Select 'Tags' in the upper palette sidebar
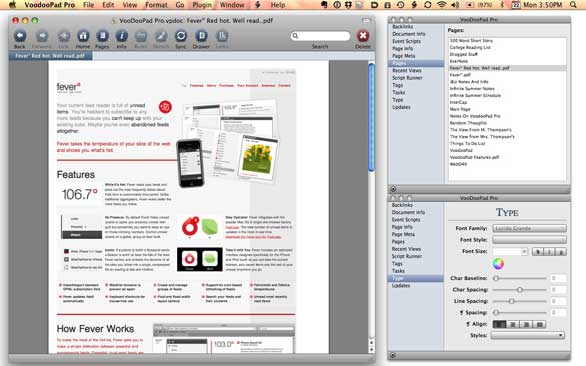This screenshot has height=366, width=586. tap(397, 85)
